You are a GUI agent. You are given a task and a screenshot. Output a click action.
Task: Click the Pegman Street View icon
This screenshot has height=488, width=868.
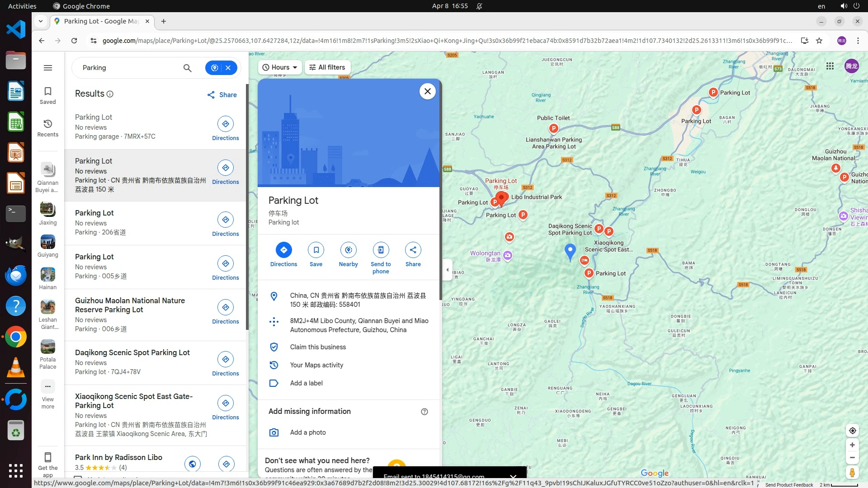852,472
